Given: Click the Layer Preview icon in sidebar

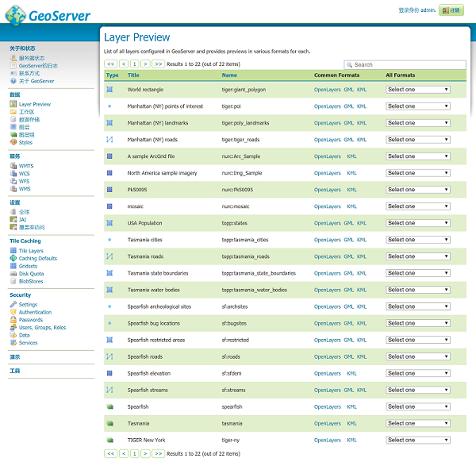Looking at the screenshot, I should point(13,104).
